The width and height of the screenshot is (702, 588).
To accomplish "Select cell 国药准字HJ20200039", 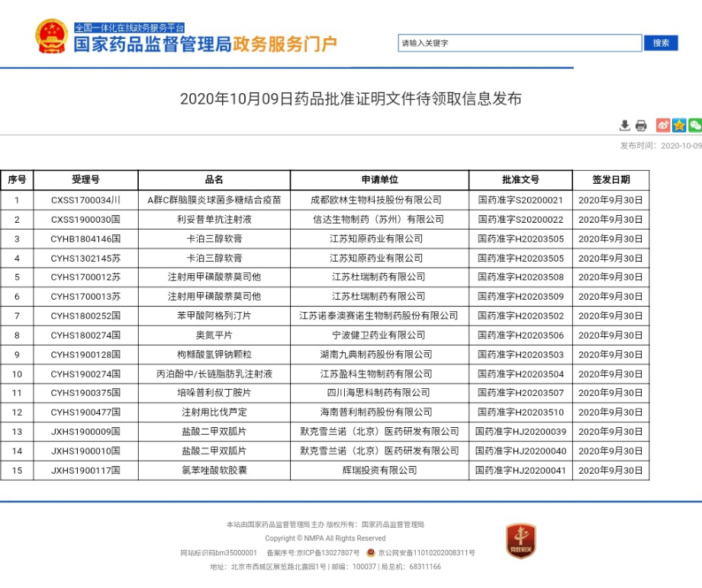I will pyautogui.click(x=520, y=432).
